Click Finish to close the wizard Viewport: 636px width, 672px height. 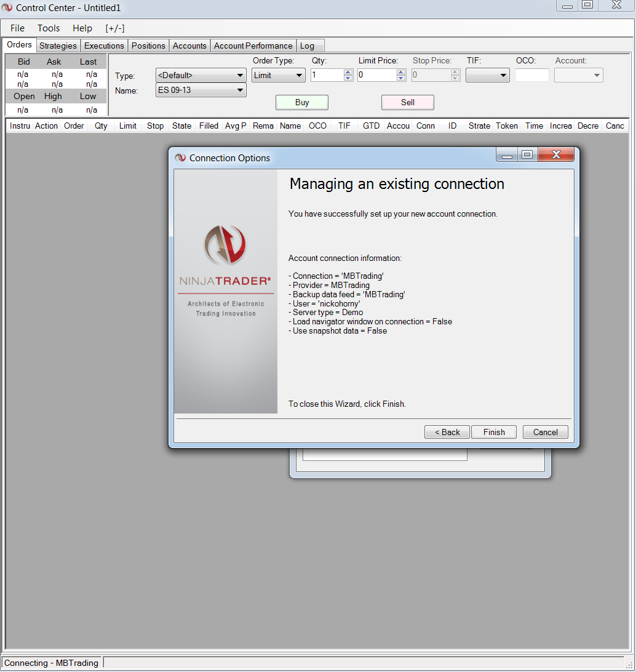tap(494, 432)
